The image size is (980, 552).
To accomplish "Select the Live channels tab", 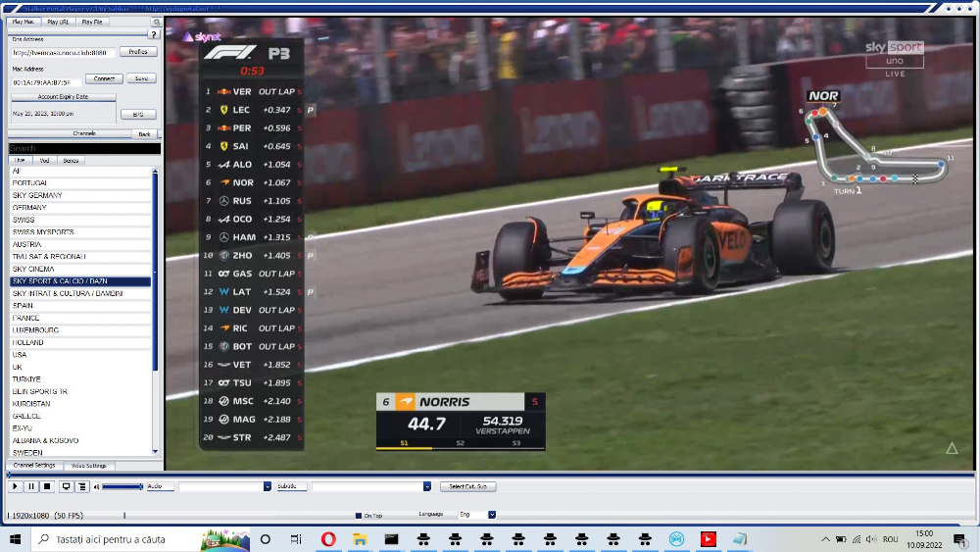I will 20,160.
